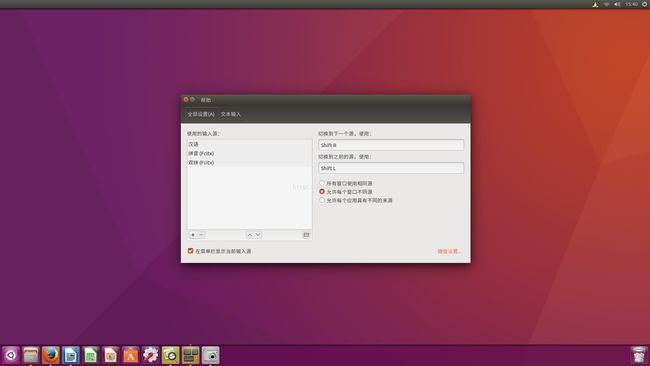Screen dimensions: 650x366
Task: Toggle show current input source in menu bar
Action: click(191, 251)
